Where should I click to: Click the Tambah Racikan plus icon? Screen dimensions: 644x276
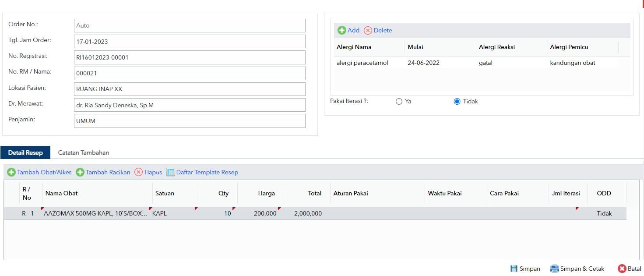[80, 172]
